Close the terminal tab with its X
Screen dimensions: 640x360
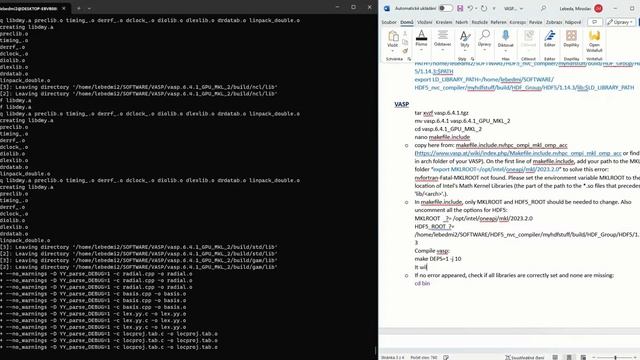pos(64,8)
